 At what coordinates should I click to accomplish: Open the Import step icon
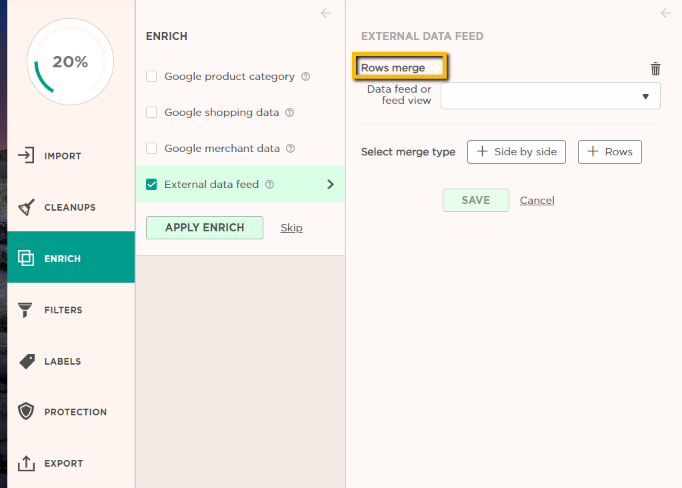pyautogui.click(x=26, y=155)
